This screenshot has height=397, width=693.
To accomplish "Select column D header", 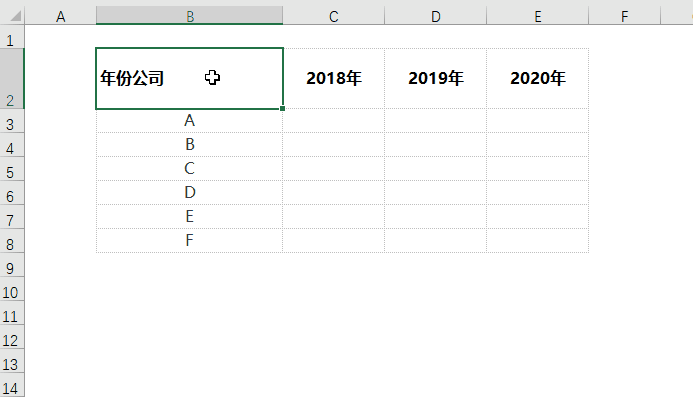I will [436, 16].
